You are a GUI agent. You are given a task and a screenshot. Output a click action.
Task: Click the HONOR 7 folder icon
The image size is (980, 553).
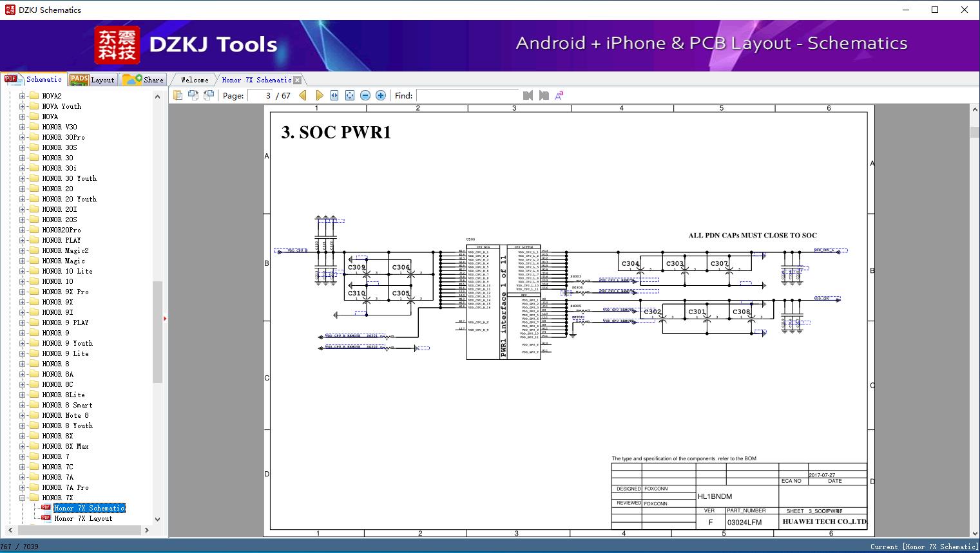point(34,456)
